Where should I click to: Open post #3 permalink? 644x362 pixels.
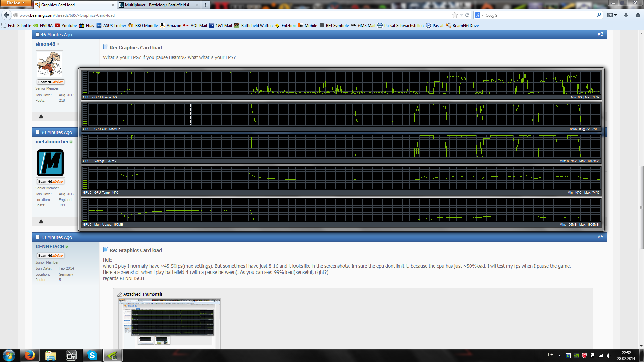pyautogui.click(x=600, y=34)
